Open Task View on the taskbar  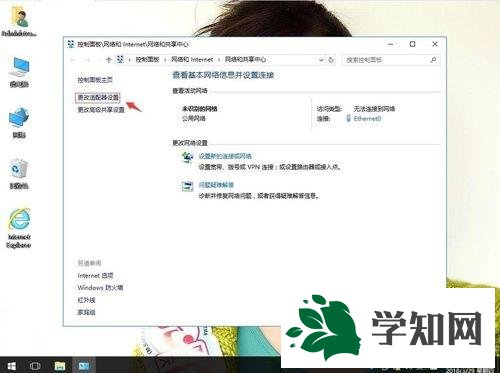(x=35, y=366)
